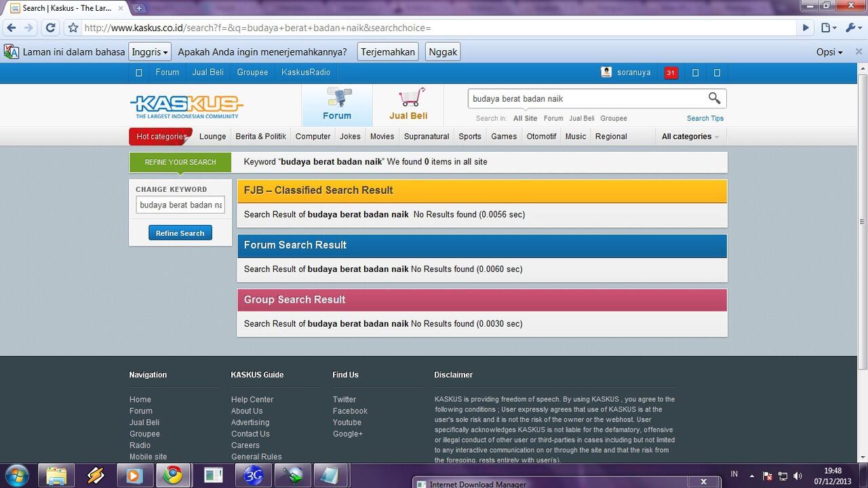Click the play arrow beside the address bar
The height and width of the screenshot is (488, 868).
coord(806,28)
